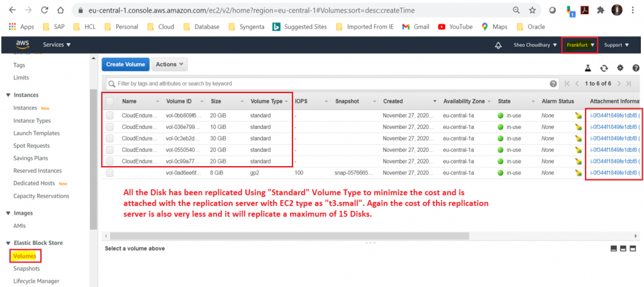Open AWS notifications bell
The image size is (644, 287).
point(498,45)
